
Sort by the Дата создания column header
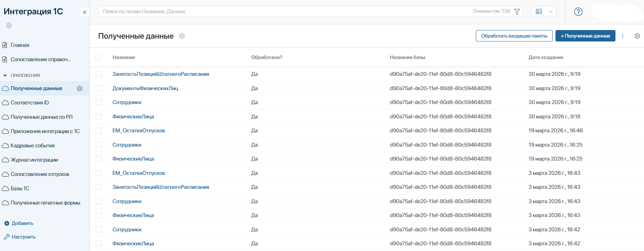pyautogui.click(x=545, y=57)
